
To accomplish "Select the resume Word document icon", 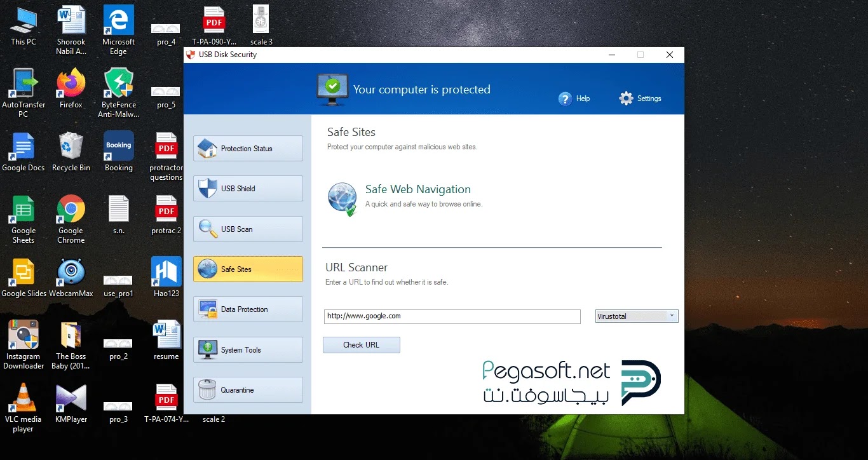I will click(166, 341).
